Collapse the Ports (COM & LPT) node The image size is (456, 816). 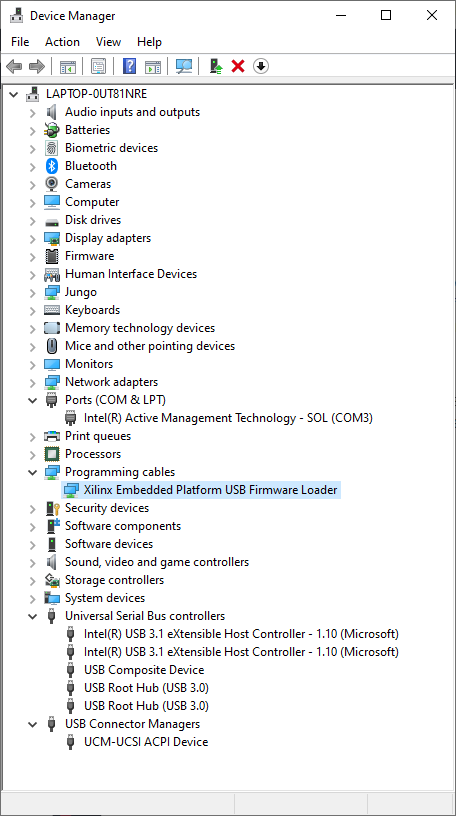[x=33, y=400]
